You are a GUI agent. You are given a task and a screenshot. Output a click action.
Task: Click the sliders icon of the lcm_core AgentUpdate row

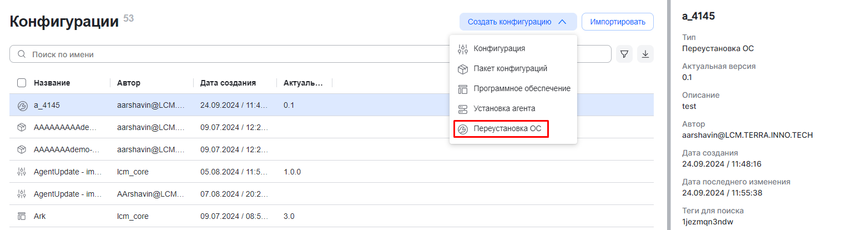click(x=22, y=172)
